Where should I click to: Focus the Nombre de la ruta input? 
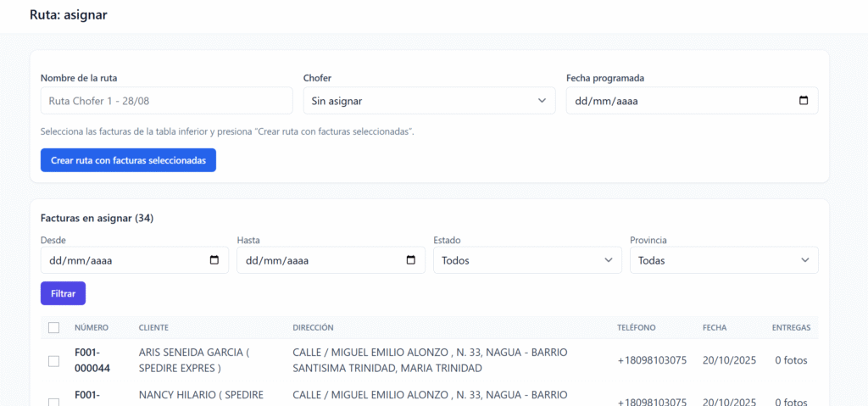point(166,101)
